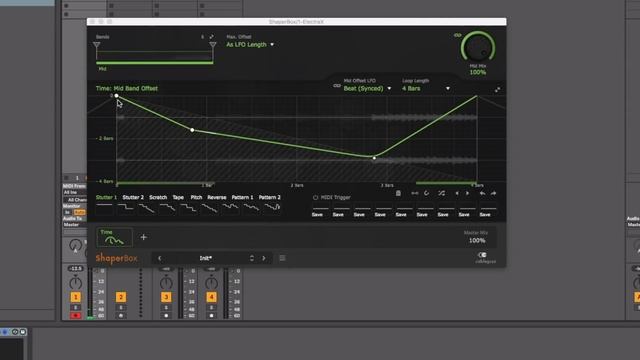Select the Pattern 1 preset label
The width and height of the screenshot is (640, 360).
(x=242, y=198)
